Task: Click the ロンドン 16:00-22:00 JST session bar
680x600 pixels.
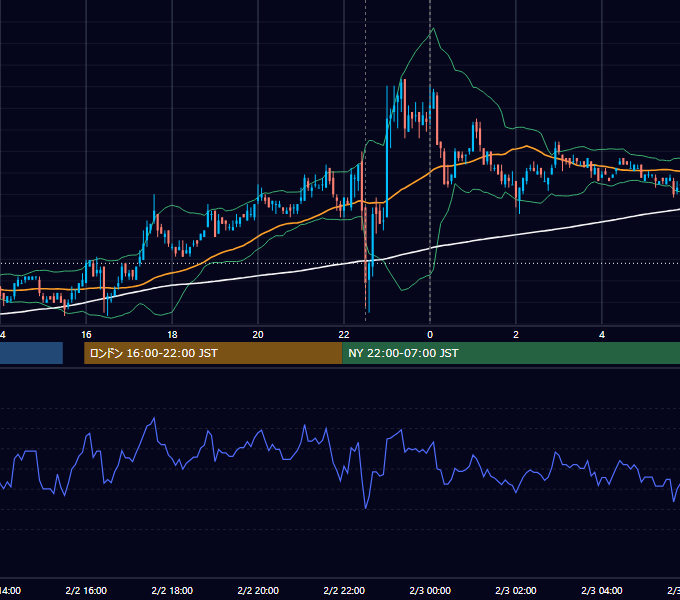Action: pos(213,353)
